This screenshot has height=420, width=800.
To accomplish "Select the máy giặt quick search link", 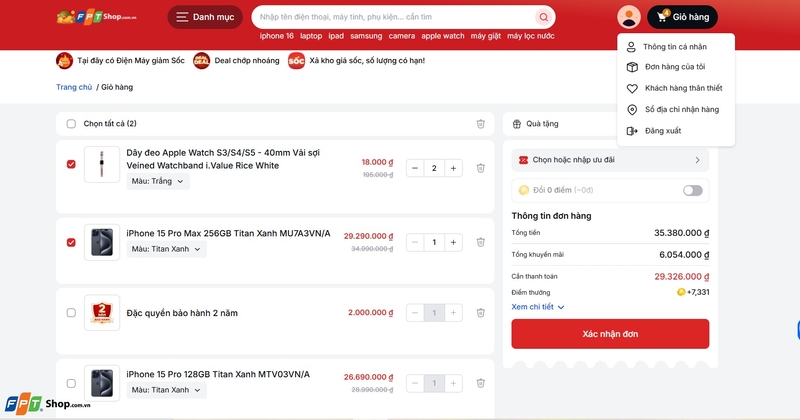I will click(486, 36).
